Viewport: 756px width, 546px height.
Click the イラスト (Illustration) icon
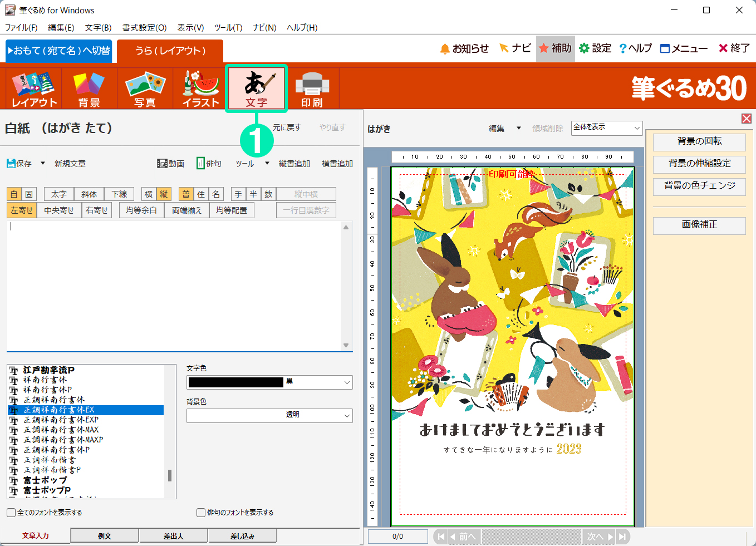pos(201,88)
